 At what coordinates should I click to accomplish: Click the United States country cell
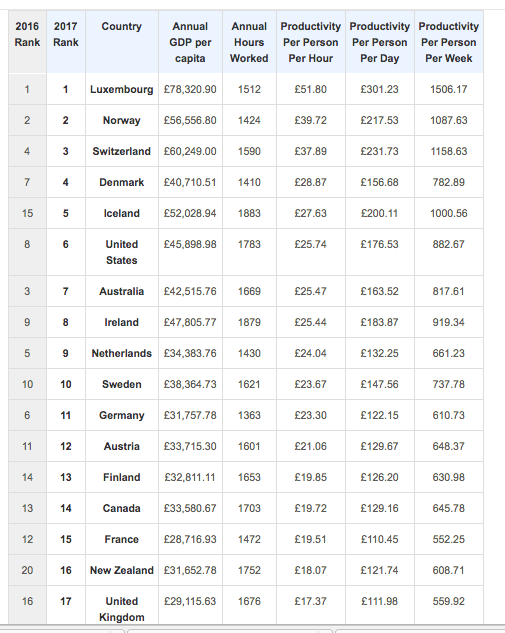(x=122, y=252)
